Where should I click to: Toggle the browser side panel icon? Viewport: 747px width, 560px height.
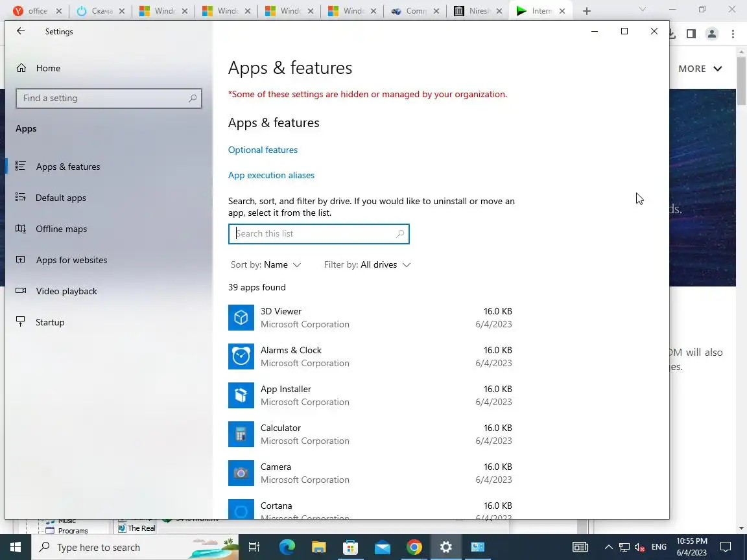tap(691, 33)
